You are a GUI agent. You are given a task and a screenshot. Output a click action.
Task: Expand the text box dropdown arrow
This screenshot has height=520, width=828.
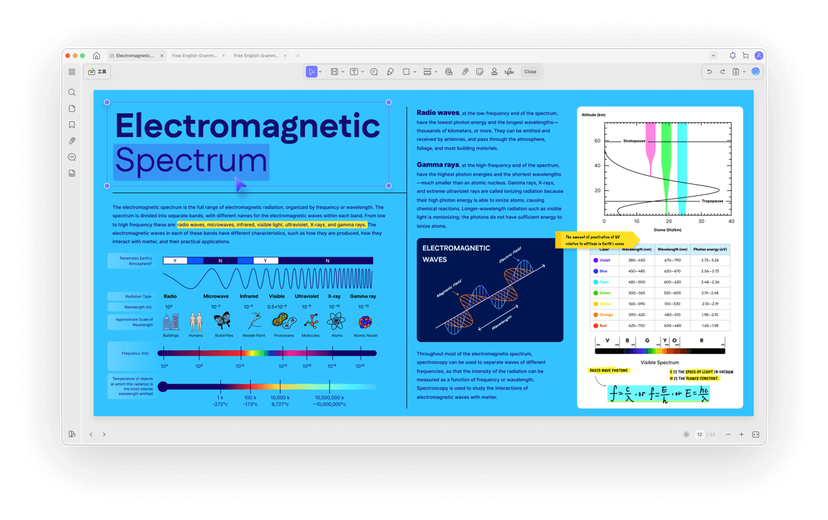(362, 72)
